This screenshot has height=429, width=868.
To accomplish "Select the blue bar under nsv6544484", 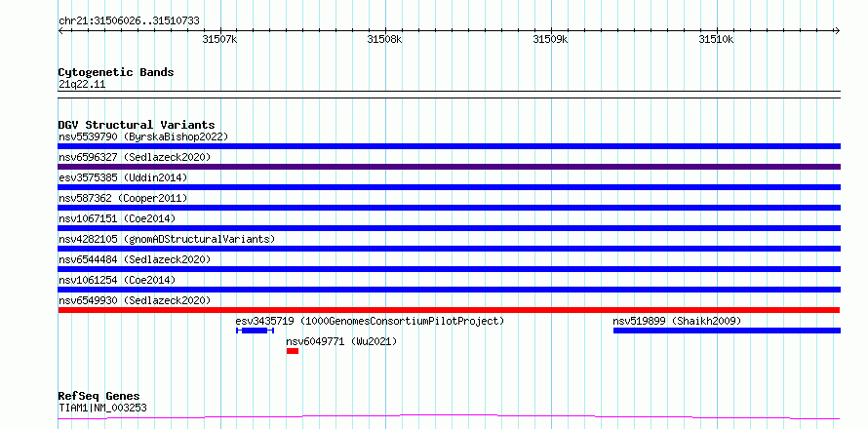I will coord(449,269).
